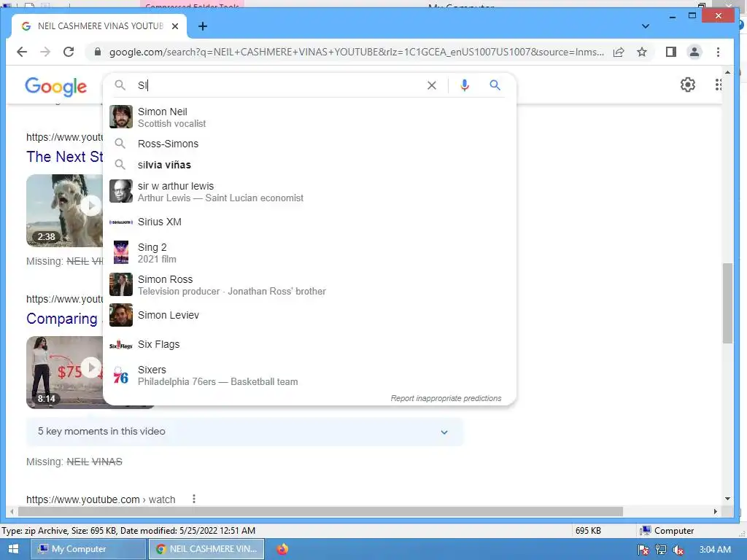This screenshot has width=747, height=560.
Task: Choose the Ross-Simons suggestion
Action: (x=309, y=144)
